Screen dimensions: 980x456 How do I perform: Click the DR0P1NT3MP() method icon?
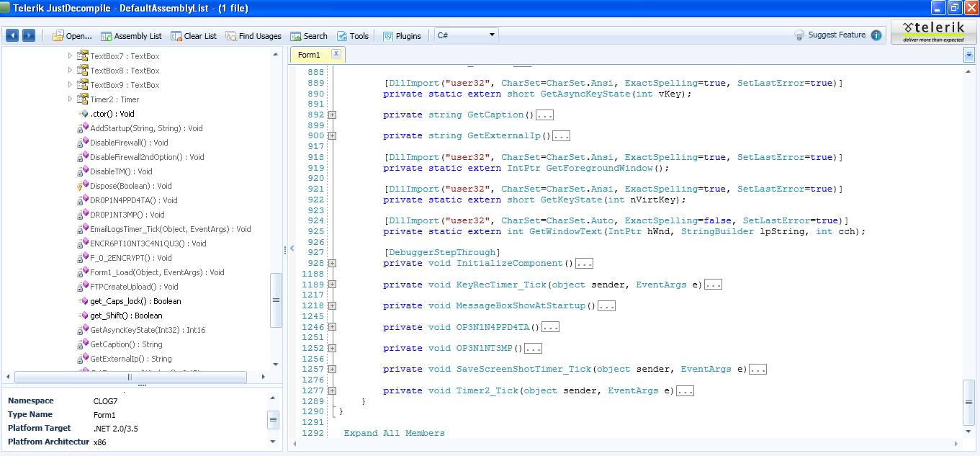tap(82, 215)
